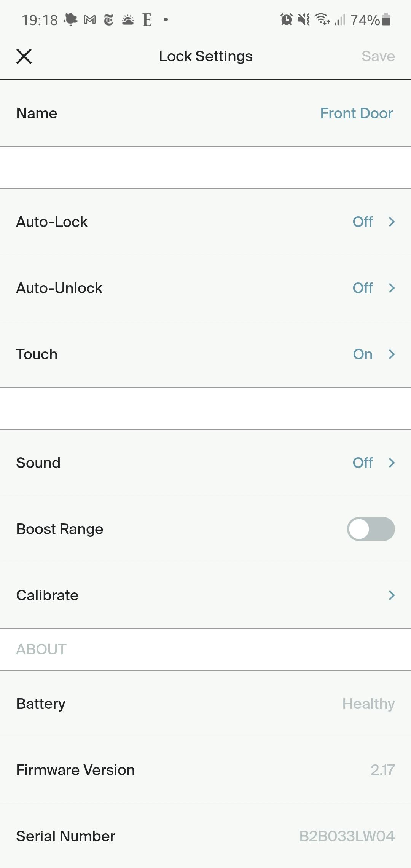The image size is (411, 868).
Task: Open the Sound settings chevron
Action: [x=392, y=463]
